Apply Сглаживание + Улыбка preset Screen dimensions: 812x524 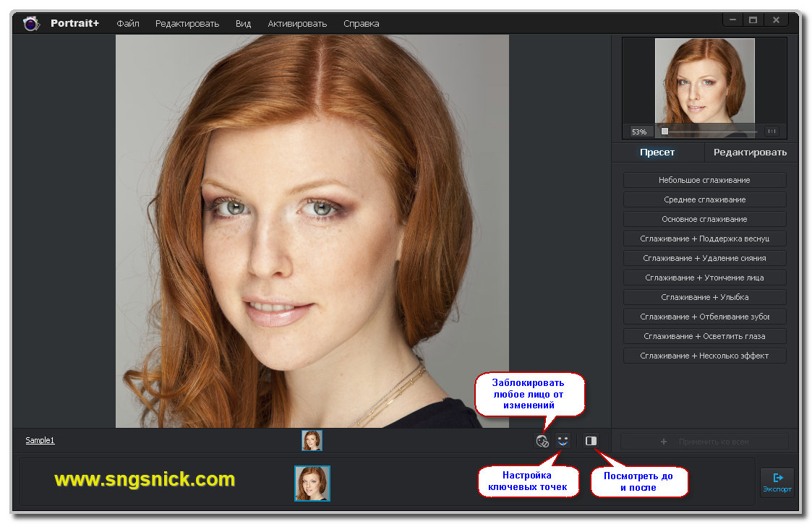(704, 297)
